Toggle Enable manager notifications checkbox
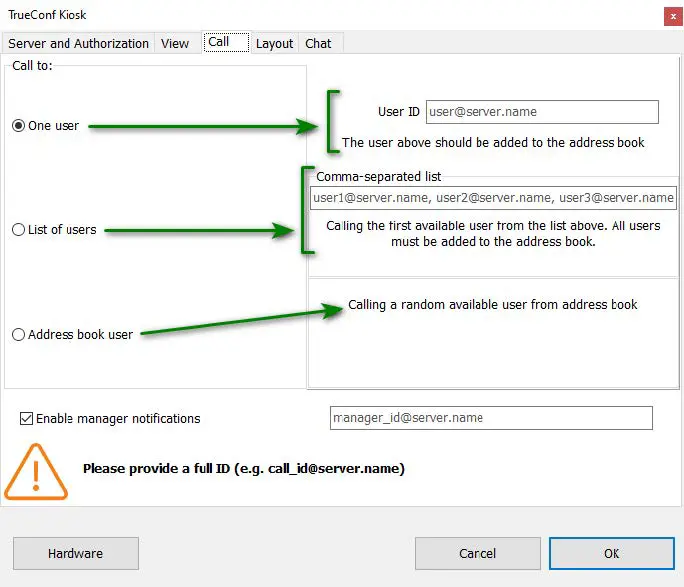Image resolution: width=684 pixels, height=587 pixels. click(x=110, y=418)
